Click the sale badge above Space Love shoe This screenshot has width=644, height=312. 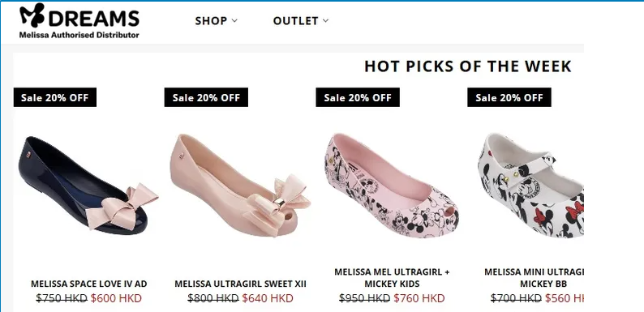point(55,97)
